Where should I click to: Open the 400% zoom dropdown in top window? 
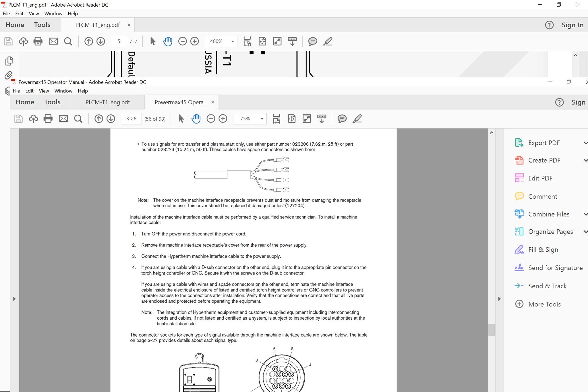coord(233,41)
